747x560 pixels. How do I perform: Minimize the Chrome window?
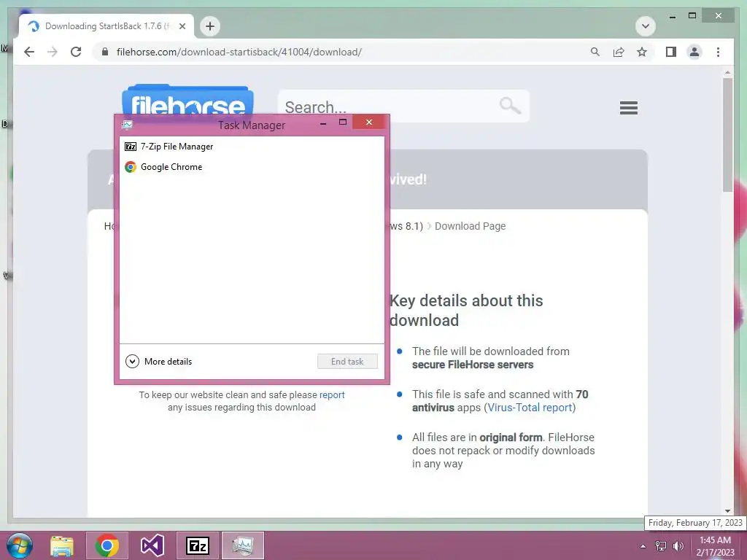pos(672,17)
